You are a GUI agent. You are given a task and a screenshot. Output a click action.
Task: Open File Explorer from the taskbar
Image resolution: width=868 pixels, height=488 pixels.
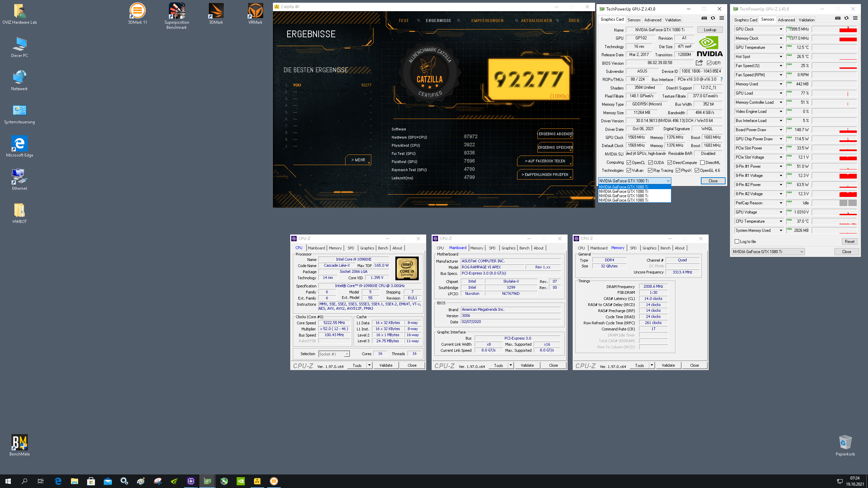[x=74, y=481]
